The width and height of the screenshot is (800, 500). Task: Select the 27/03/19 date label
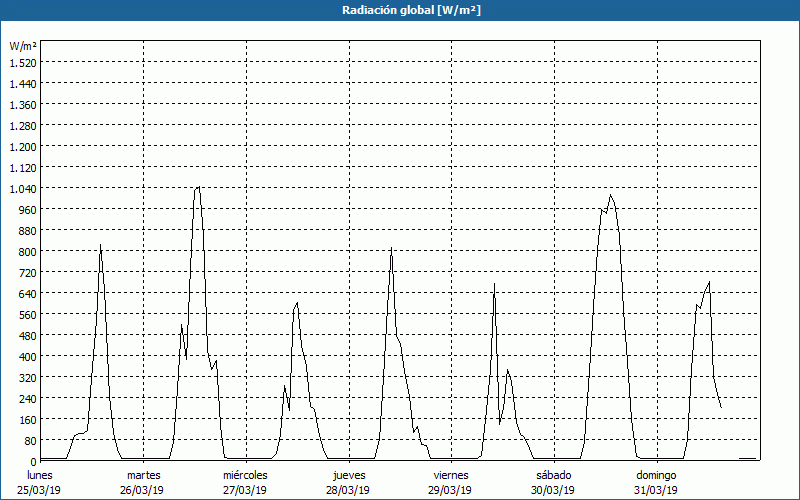pos(245,490)
